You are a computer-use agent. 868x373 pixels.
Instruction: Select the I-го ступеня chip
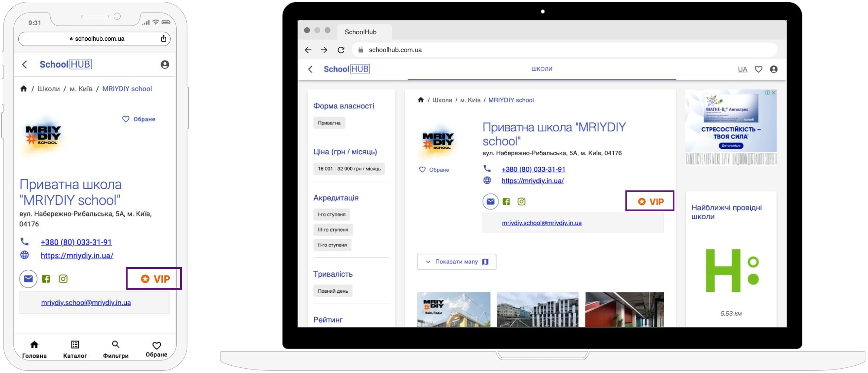[332, 214]
